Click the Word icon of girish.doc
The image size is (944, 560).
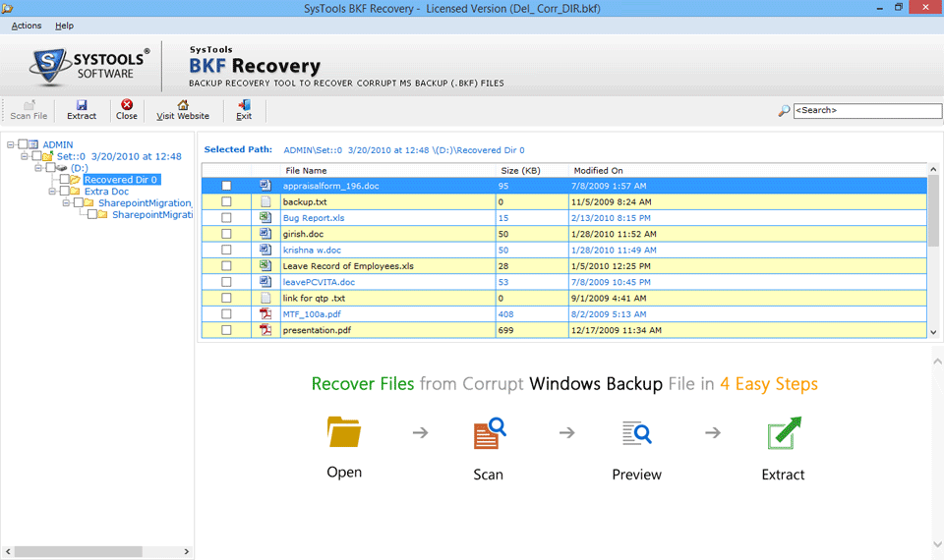265,234
